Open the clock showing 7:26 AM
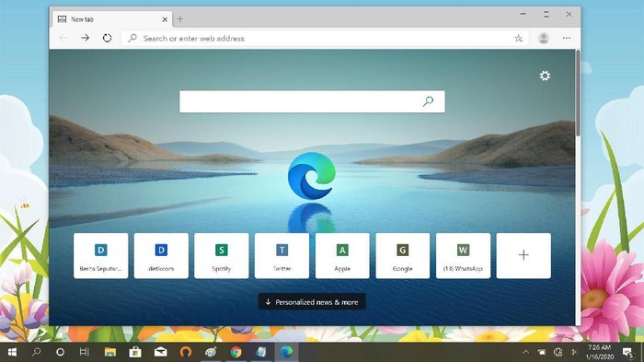This screenshot has width=644, height=362. pos(599,352)
